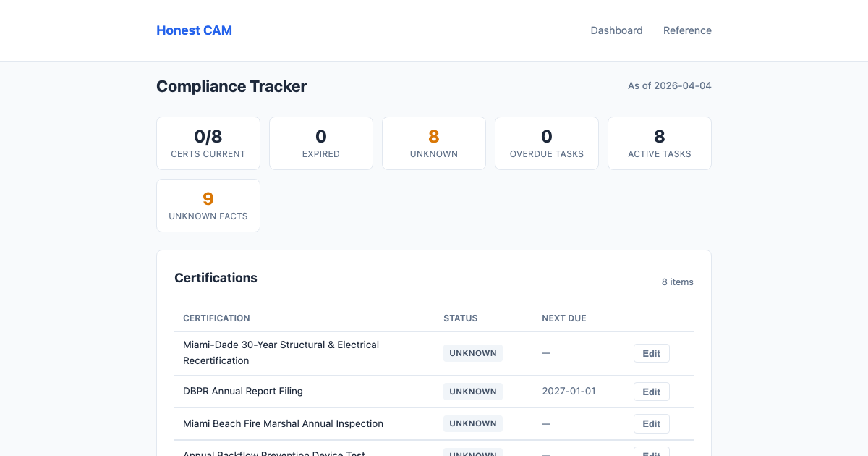Open the Dashboard navigation link
The height and width of the screenshot is (456, 868).
616,30
